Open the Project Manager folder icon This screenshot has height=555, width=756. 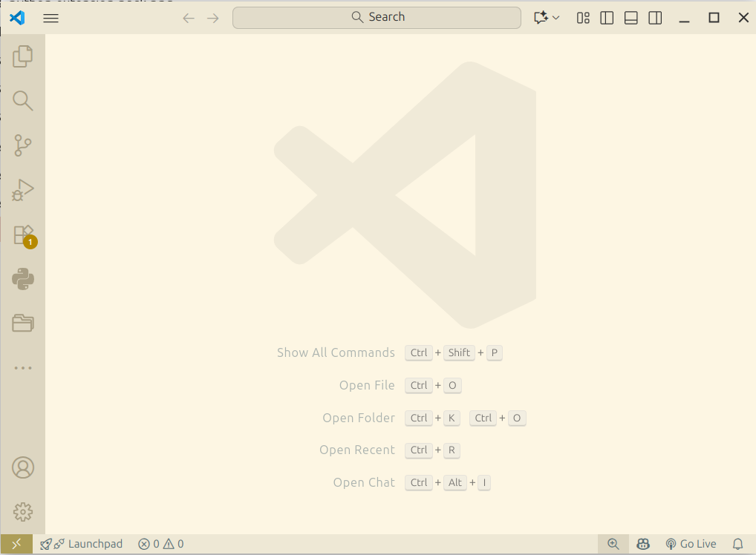tap(23, 324)
